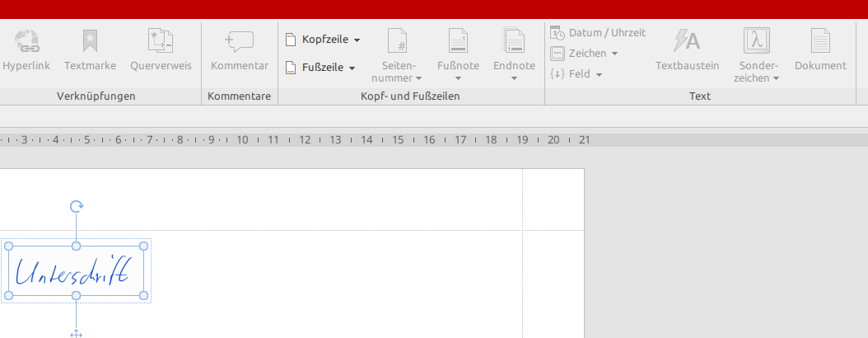Viewport: 868px width, 338px height.
Task: Click the Seitennummer page icon
Action: pyautogui.click(x=398, y=40)
